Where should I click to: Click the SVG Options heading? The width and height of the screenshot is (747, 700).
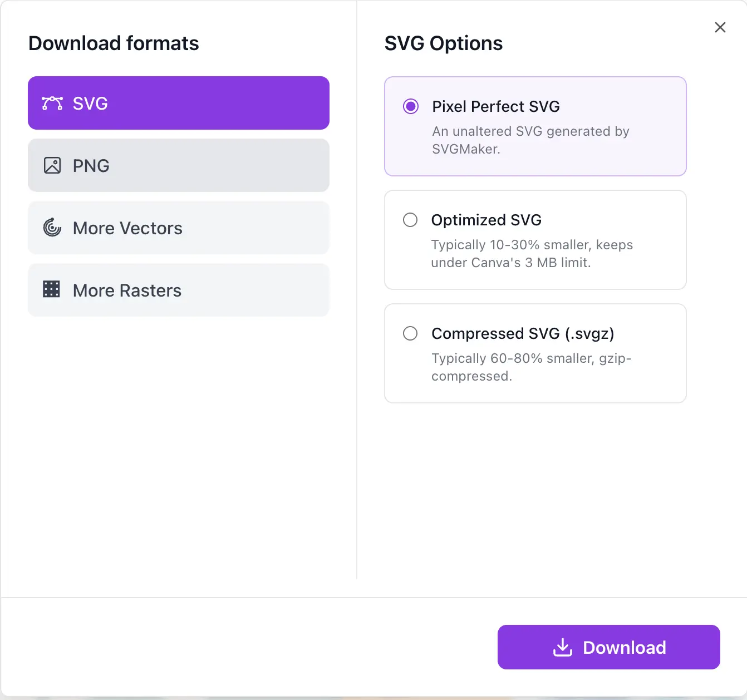pyautogui.click(x=444, y=43)
